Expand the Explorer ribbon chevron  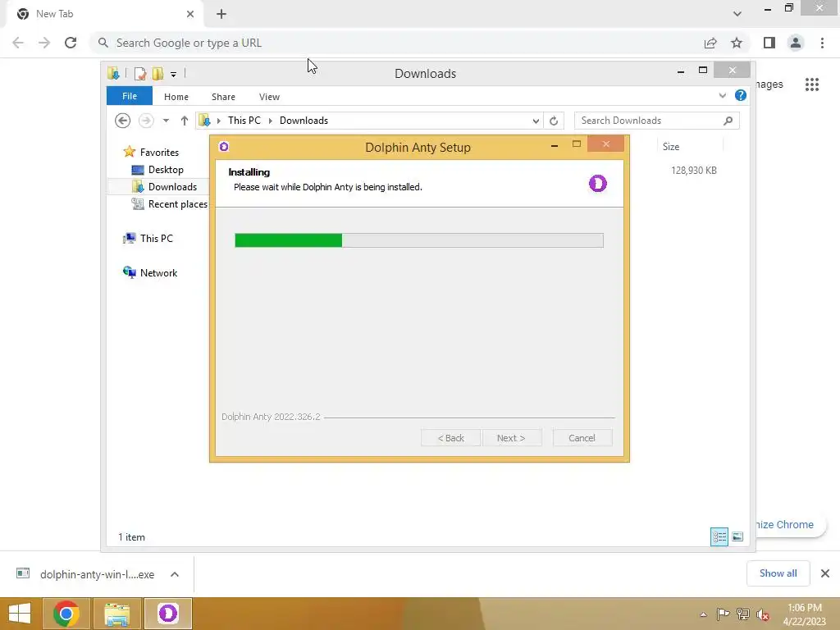click(722, 95)
